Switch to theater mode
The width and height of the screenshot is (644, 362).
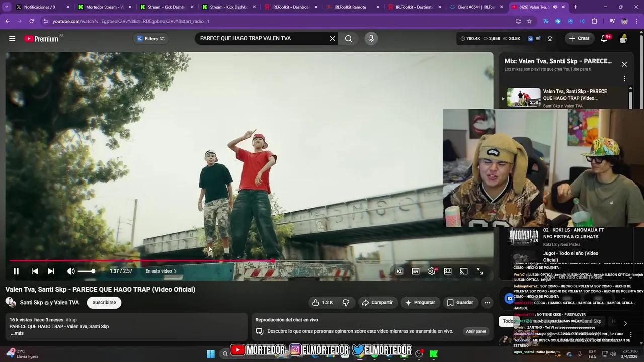[x=448, y=271]
